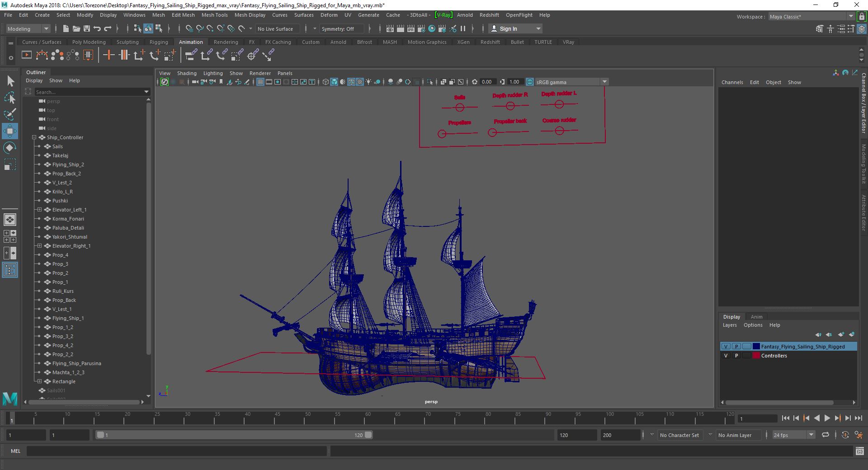
Task: Click the range slider bar handle at 120
Action: coord(368,435)
